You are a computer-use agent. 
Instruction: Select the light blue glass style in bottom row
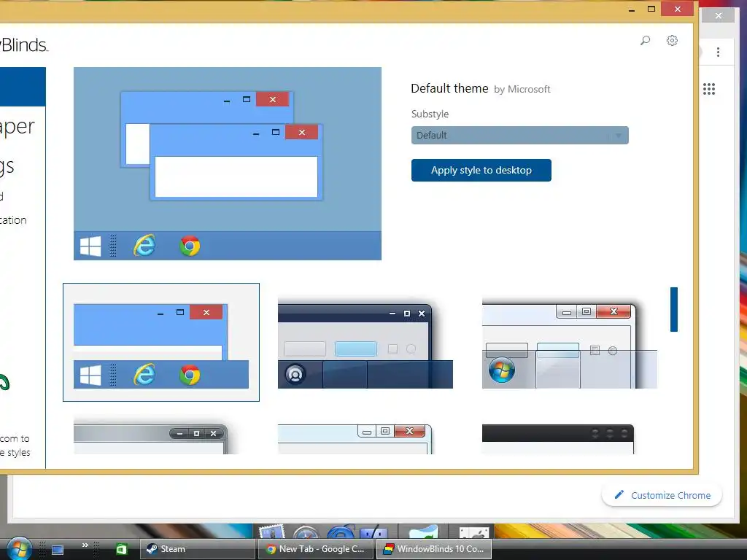[355, 439]
